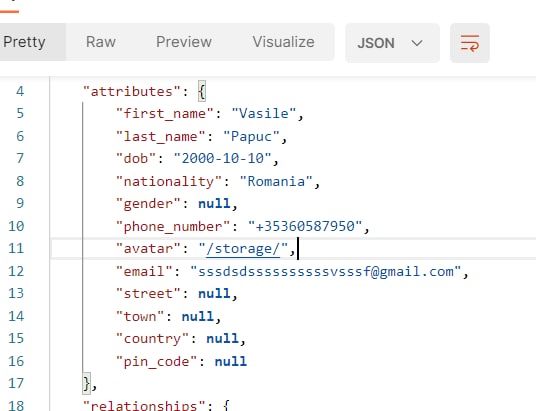The image size is (536, 411).
Task: Click the "dob" key
Action: [x=136, y=159]
